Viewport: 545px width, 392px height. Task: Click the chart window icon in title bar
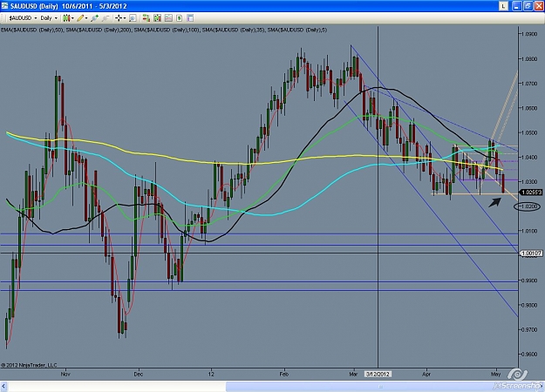pyautogui.click(x=4, y=6)
